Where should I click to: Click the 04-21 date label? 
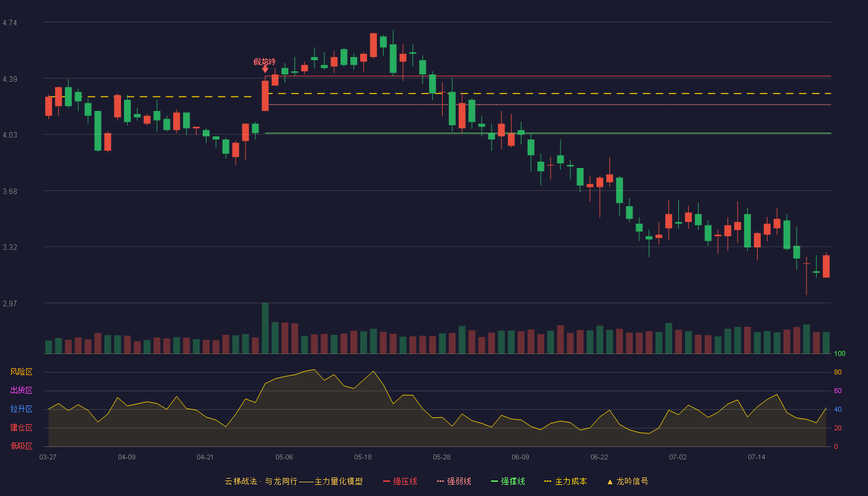(x=205, y=457)
